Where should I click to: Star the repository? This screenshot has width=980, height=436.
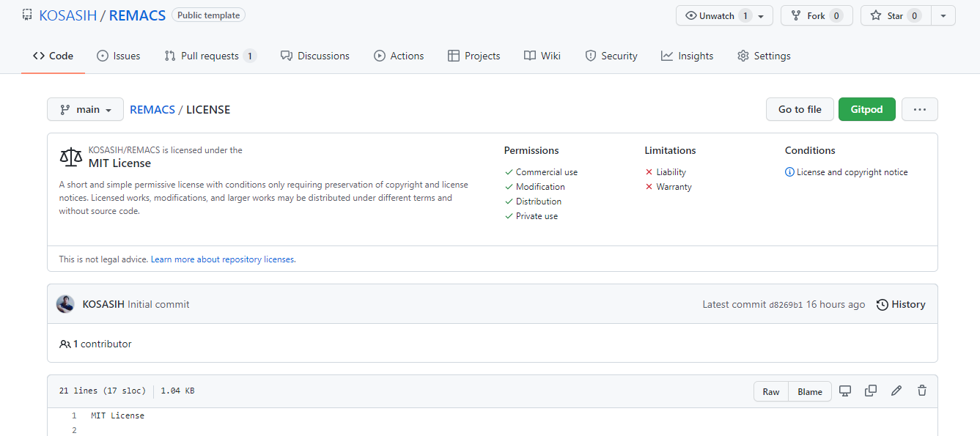tap(896, 15)
